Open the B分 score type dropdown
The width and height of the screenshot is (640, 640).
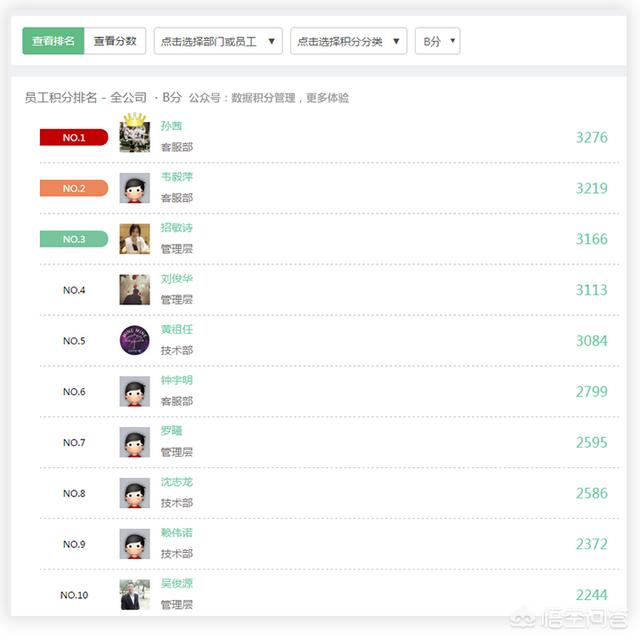[438, 41]
